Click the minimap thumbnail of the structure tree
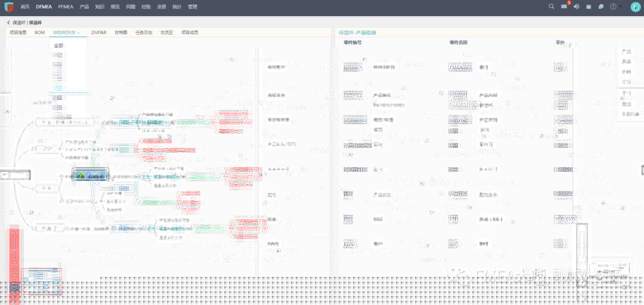This screenshot has height=305, width=644. point(41,281)
